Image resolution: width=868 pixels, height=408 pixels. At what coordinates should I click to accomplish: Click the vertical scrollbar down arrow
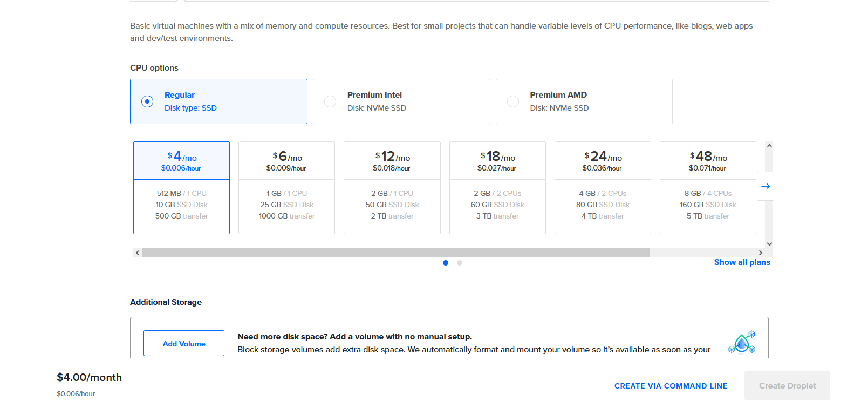(x=769, y=244)
